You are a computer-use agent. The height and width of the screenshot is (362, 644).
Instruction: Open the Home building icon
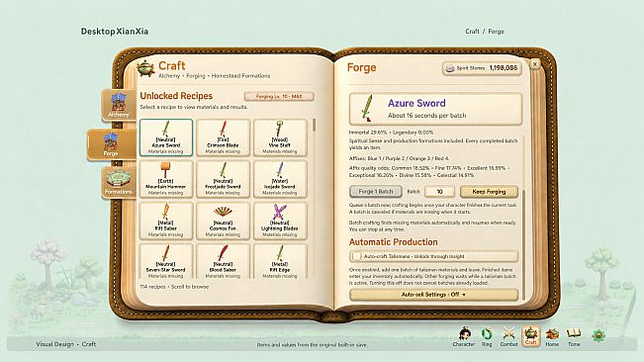[552, 336]
